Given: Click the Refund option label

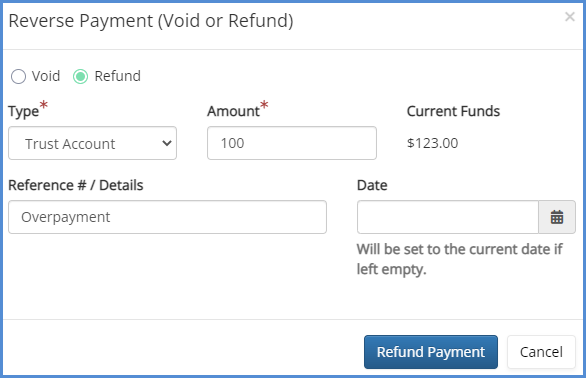Looking at the screenshot, I should coord(118,76).
